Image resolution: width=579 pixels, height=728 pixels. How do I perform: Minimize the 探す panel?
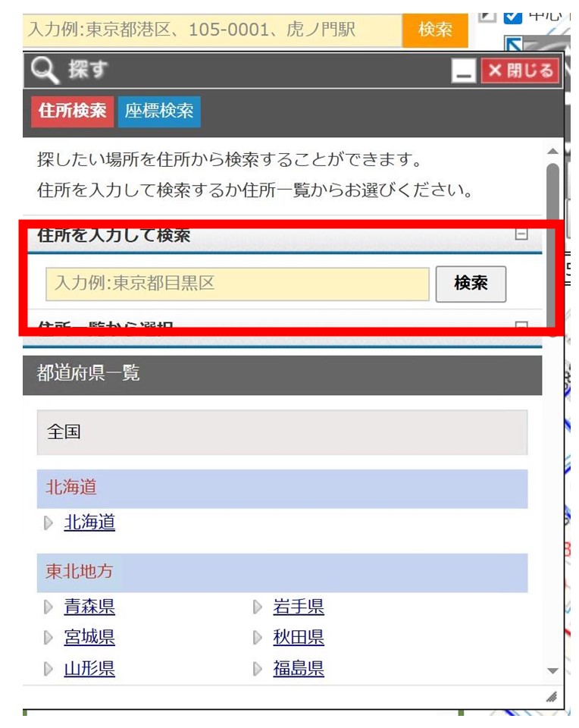pyautogui.click(x=463, y=72)
